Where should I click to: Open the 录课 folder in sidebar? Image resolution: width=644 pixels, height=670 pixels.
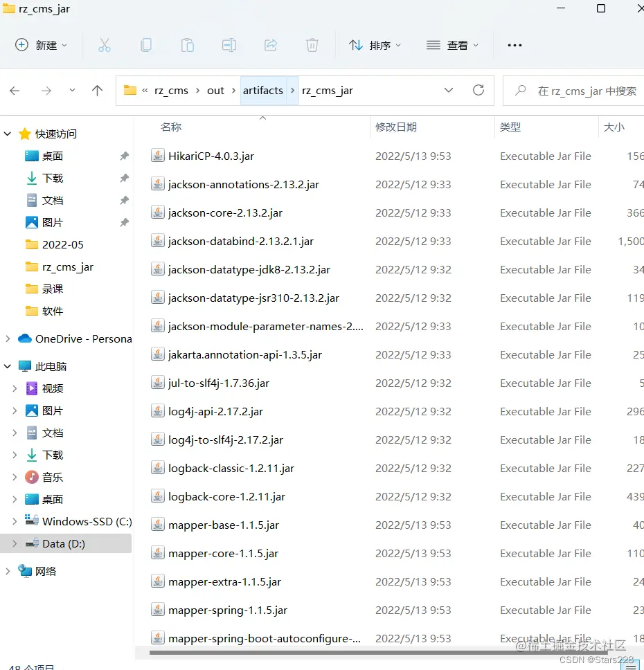(53, 289)
